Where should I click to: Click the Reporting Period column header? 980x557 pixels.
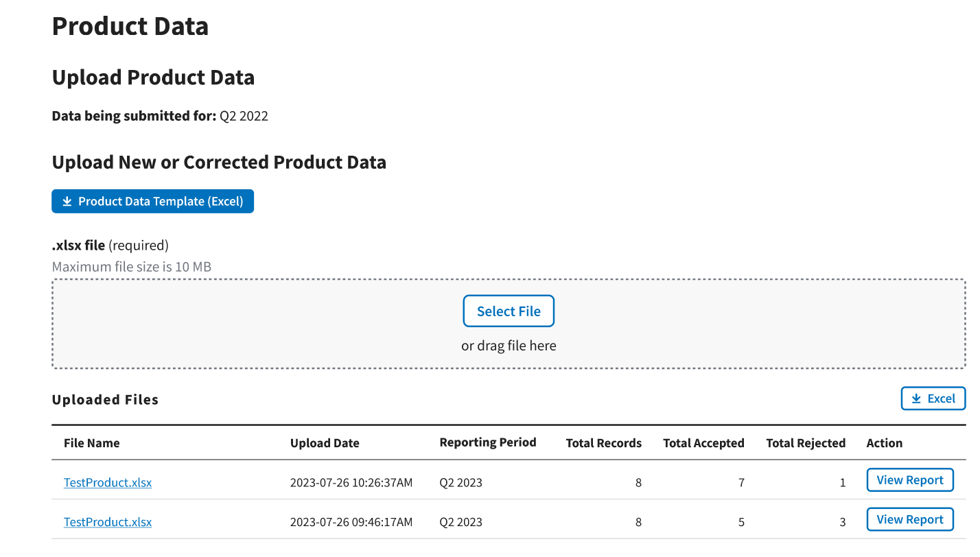pyautogui.click(x=488, y=442)
